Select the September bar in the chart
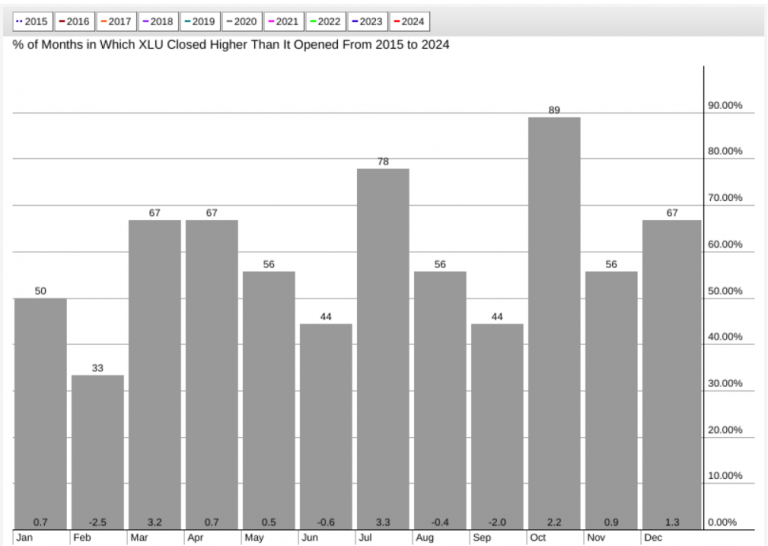Image resolution: width=768 pixels, height=546 pixels. [497, 427]
